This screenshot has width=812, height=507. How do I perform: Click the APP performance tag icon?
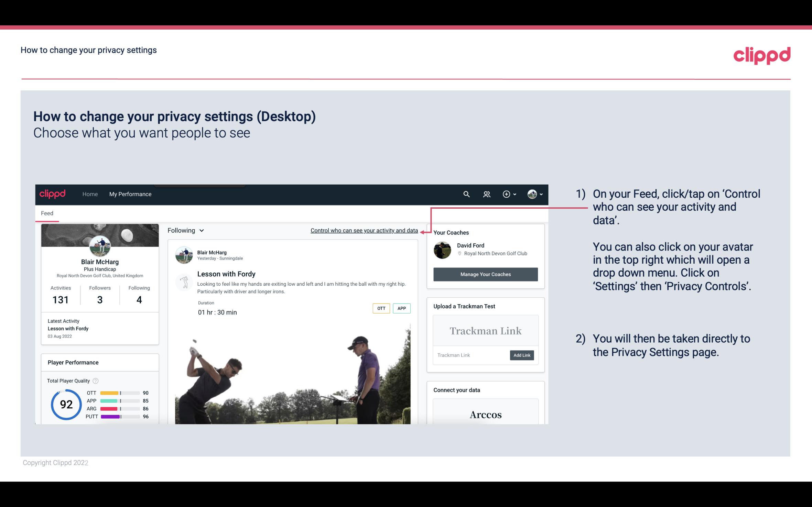click(402, 308)
